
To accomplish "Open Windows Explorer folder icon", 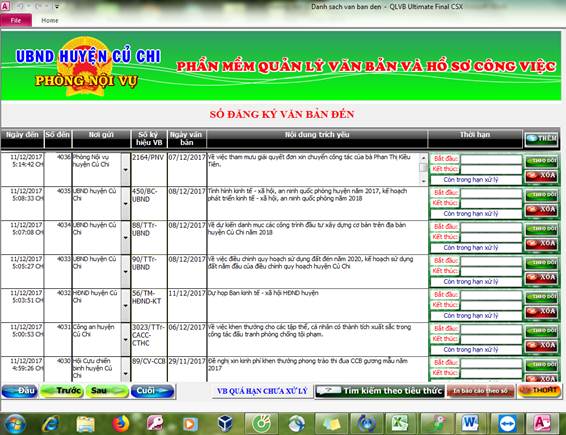I will pos(85,423).
